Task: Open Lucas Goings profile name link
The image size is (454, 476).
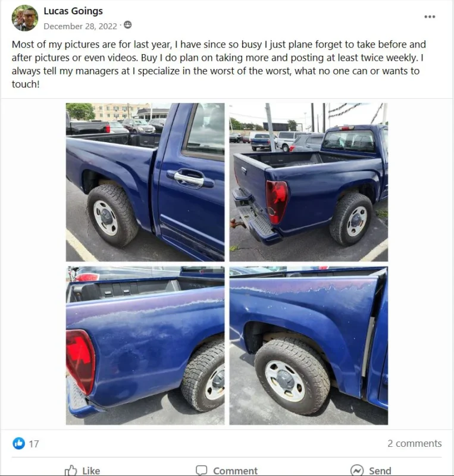Action: [73, 11]
